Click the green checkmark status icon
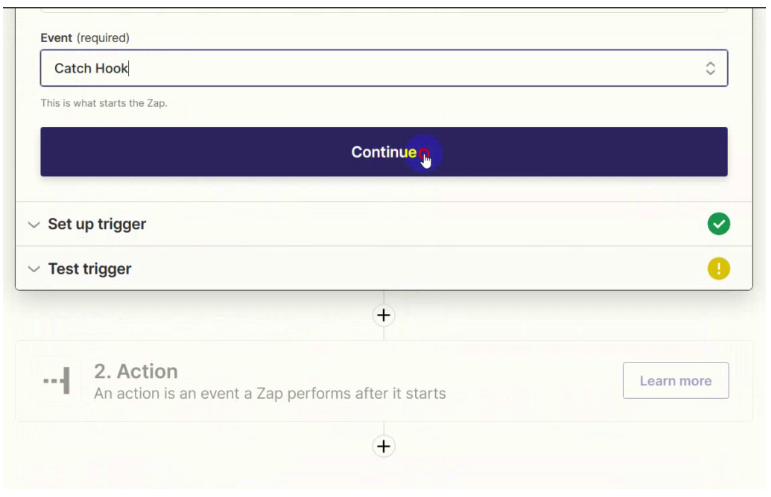Viewport: 771px width, 497px height. point(718,224)
